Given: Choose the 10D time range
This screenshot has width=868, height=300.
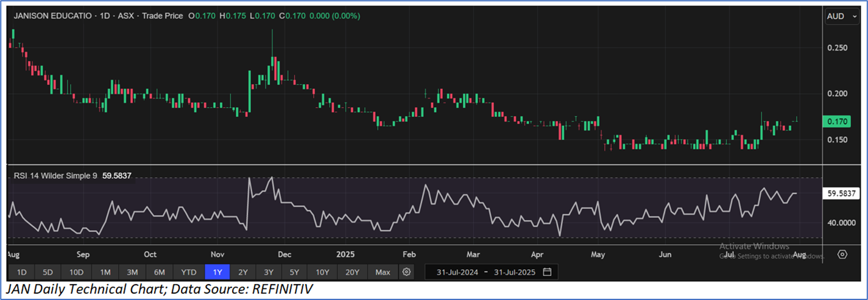Looking at the screenshot, I should click(x=76, y=271).
